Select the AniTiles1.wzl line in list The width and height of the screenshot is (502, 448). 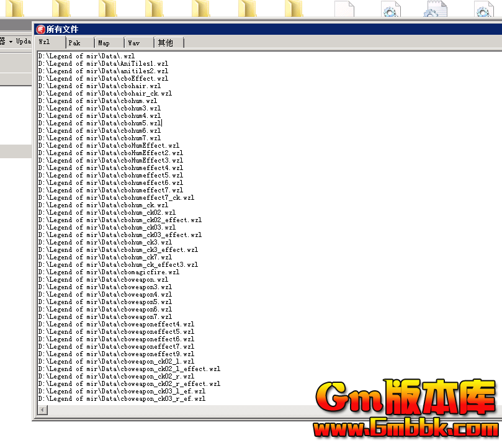(x=103, y=64)
